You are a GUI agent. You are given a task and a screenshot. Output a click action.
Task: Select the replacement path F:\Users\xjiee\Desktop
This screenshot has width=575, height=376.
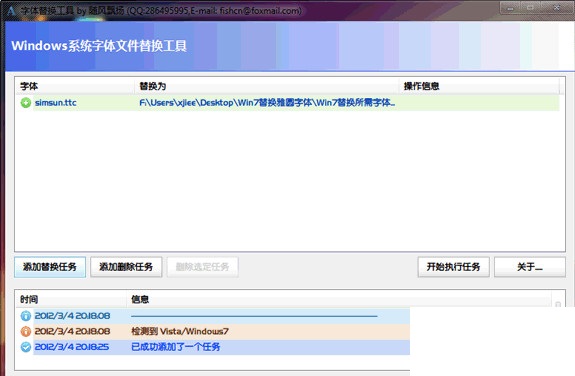click(x=267, y=103)
